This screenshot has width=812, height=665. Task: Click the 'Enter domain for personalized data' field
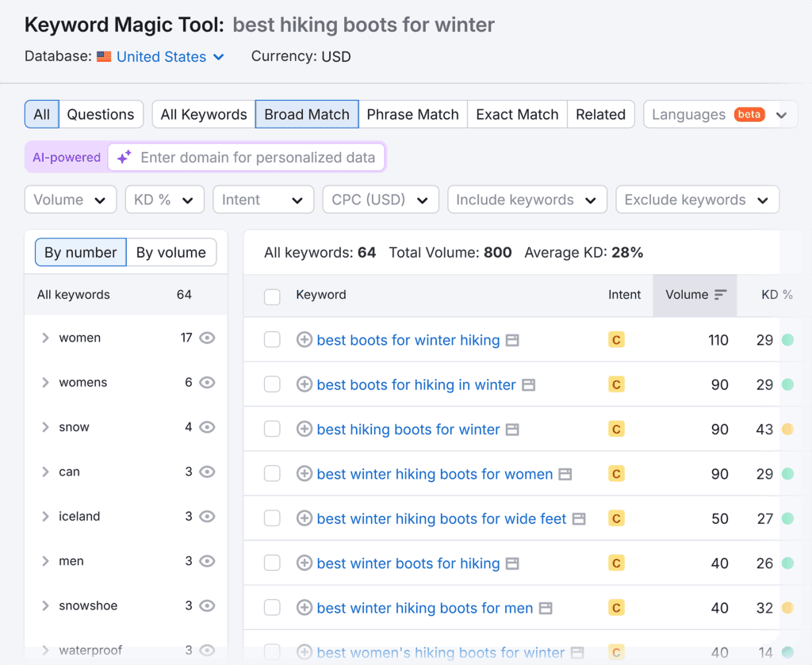click(258, 158)
